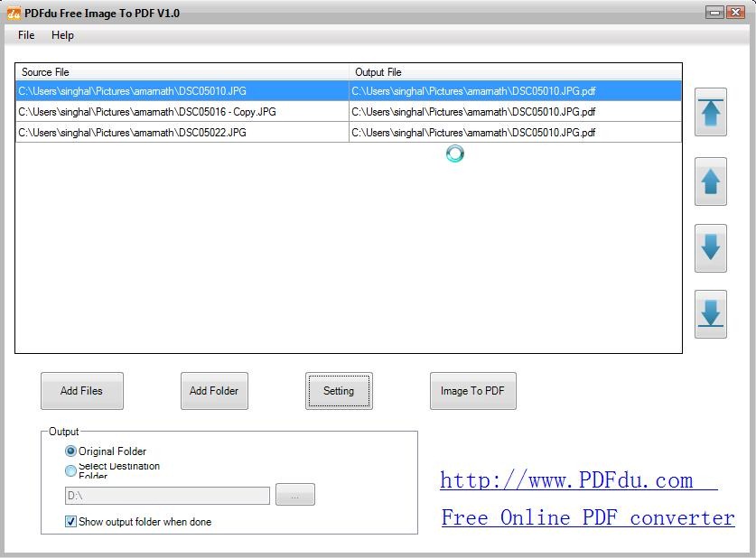Viewport: 756px width, 558px height.
Task: Move selected file to bottom of list
Action: pyautogui.click(x=710, y=314)
